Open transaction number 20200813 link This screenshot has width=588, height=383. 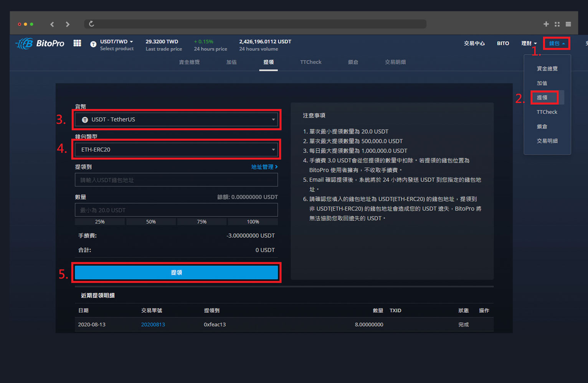click(153, 325)
